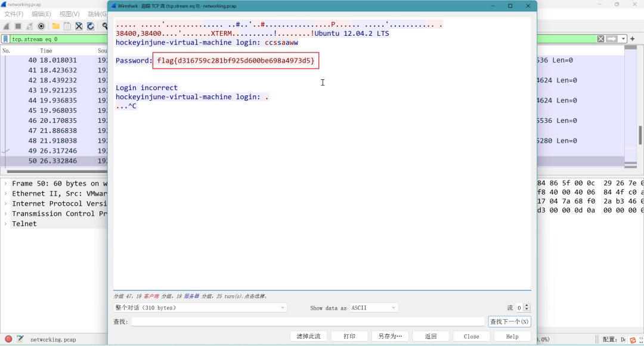
Task: Click the 另存为… button
Action: coord(390,336)
